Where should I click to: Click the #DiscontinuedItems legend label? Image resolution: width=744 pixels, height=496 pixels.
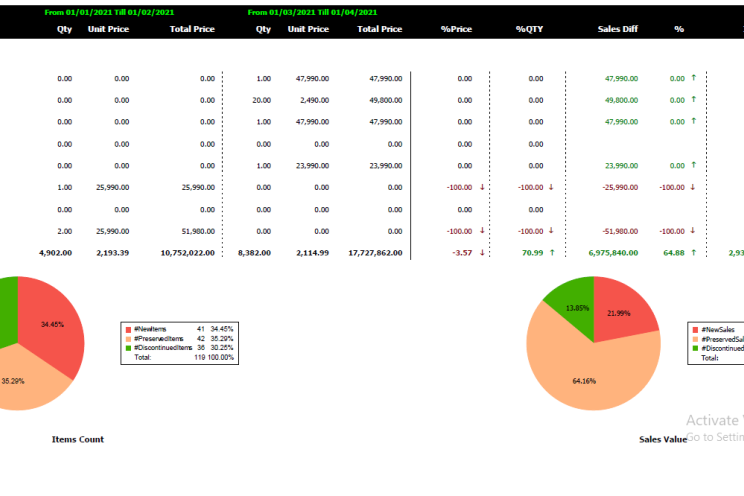pyautogui.click(x=163, y=347)
